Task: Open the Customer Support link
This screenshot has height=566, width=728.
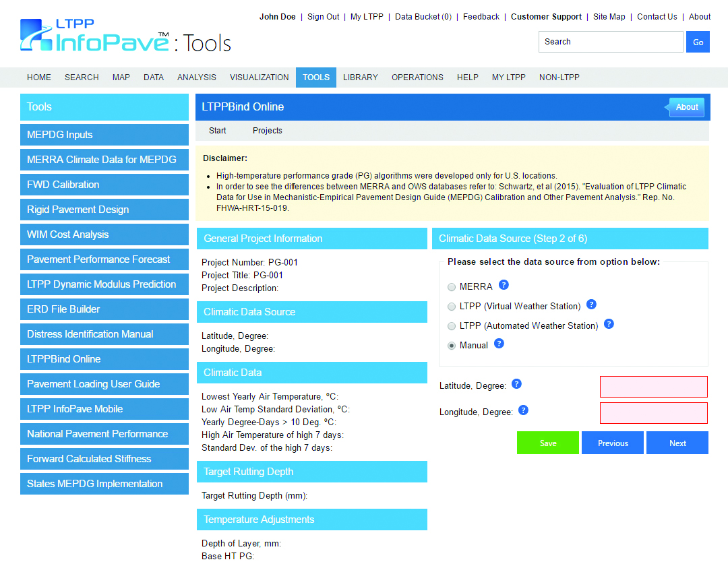Action: pos(546,17)
